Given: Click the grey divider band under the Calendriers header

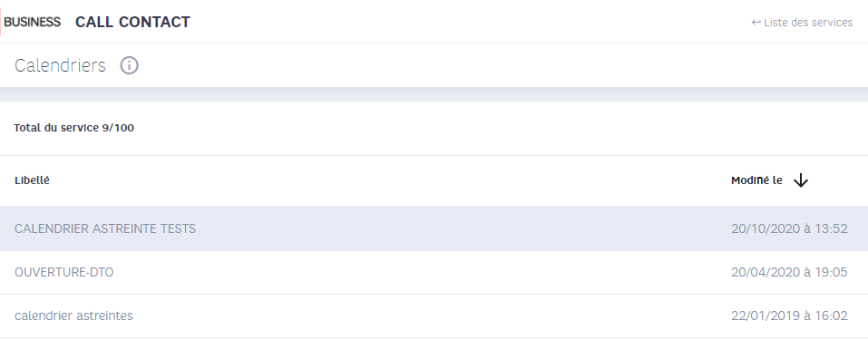Looking at the screenshot, I should [x=434, y=94].
